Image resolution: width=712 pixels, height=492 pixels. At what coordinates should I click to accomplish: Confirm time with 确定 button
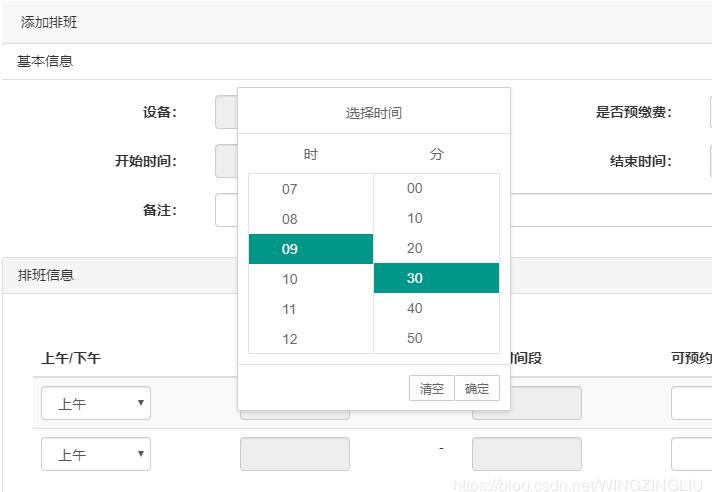click(477, 389)
